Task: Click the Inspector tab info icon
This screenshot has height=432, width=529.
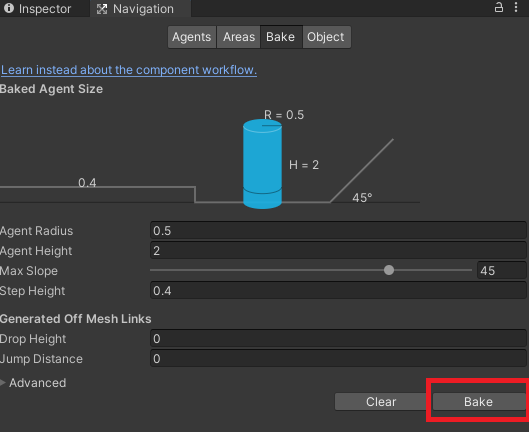Action: pos(9,8)
